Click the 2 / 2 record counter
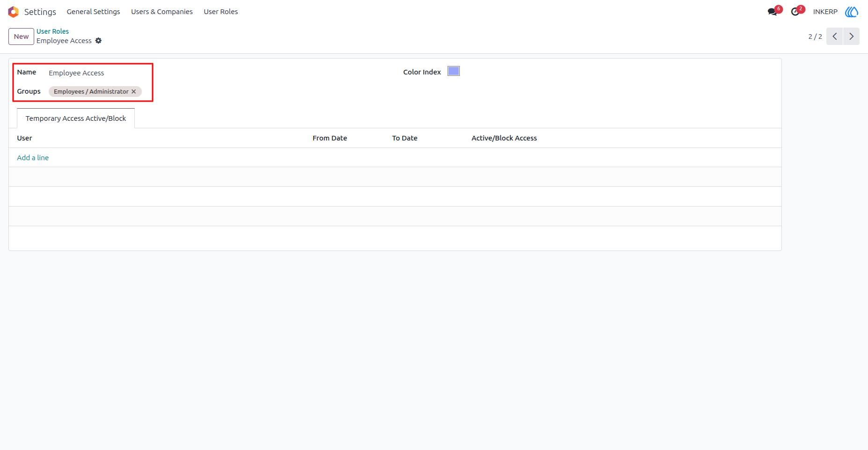The image size is (868, 450). click(x=815, y=37)
